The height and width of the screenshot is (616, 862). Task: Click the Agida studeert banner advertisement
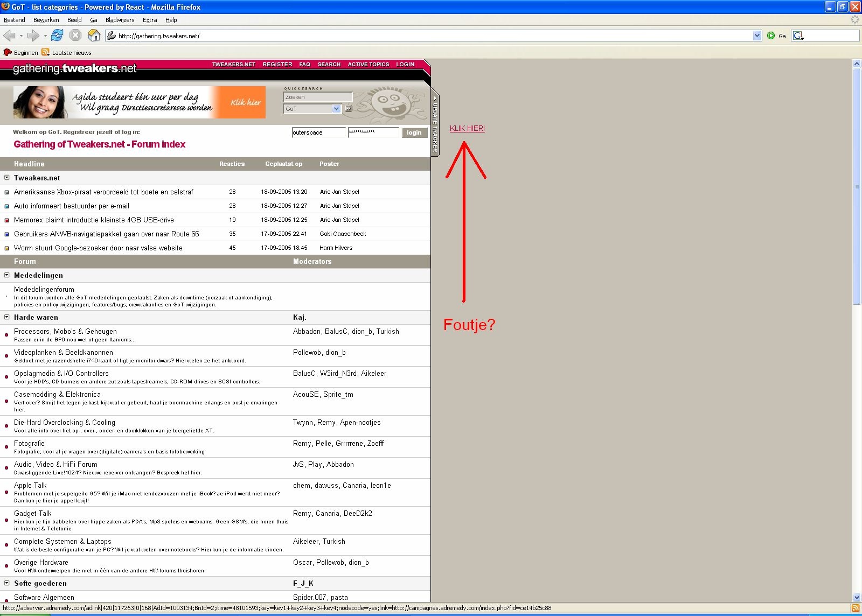pos(140,102)
